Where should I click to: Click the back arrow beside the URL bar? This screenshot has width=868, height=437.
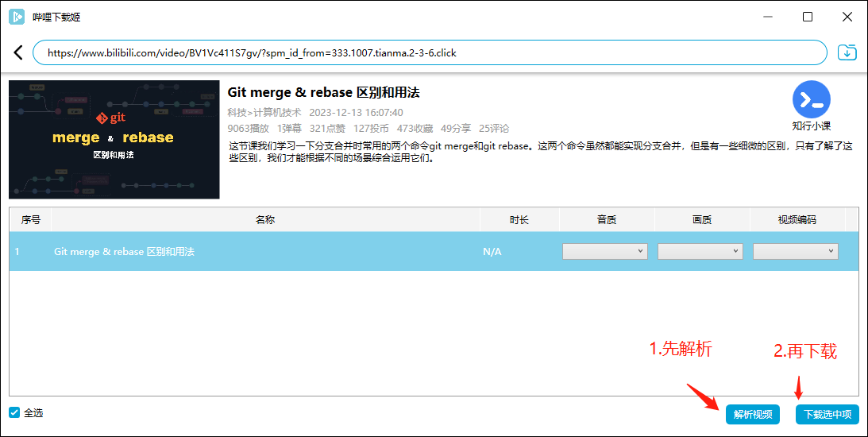(x=18, y=53)
